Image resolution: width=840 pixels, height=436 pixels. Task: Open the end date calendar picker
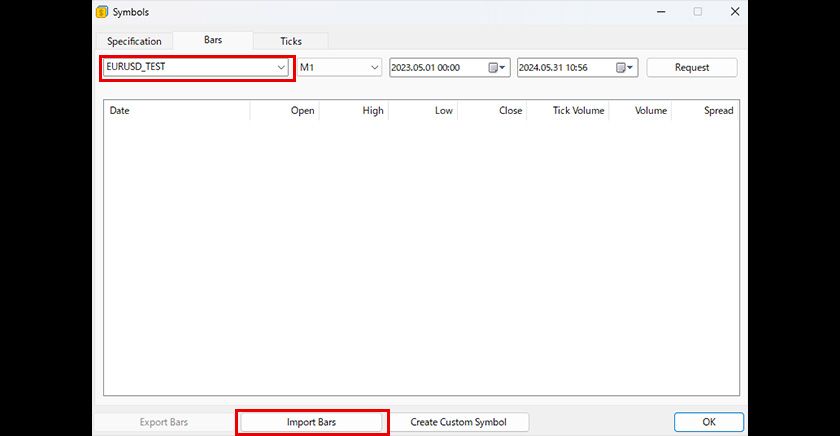(x=625, y=68)
